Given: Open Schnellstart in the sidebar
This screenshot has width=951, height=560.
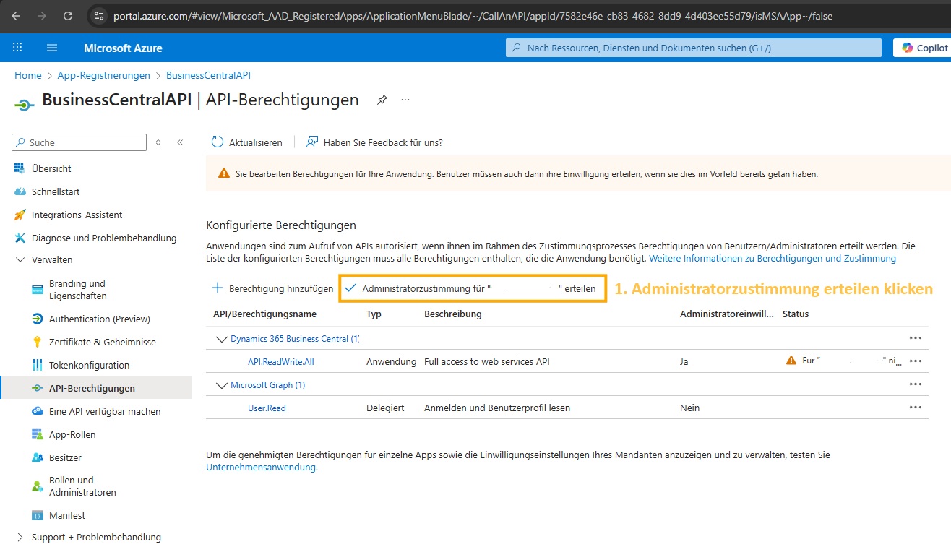Looking at the screenshot, I should point(56,191).
